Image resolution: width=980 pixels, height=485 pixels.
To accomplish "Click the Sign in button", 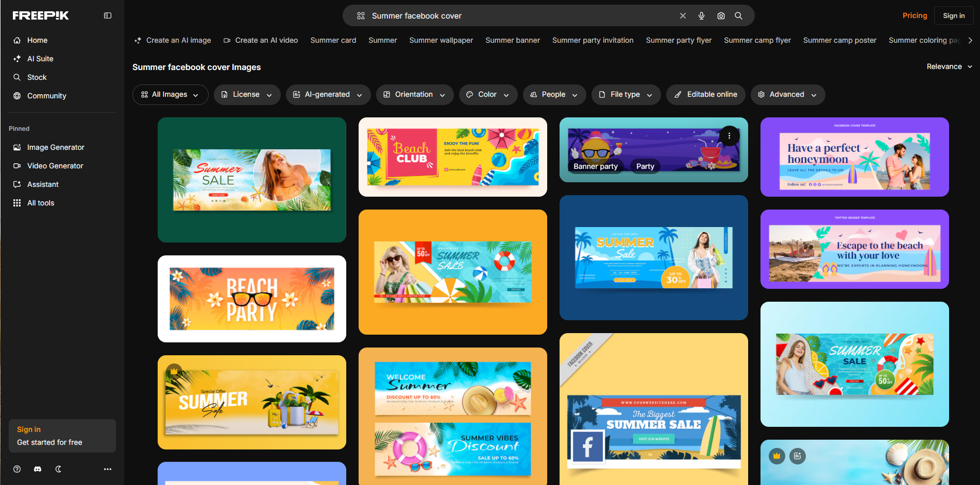I will (954, 15).
